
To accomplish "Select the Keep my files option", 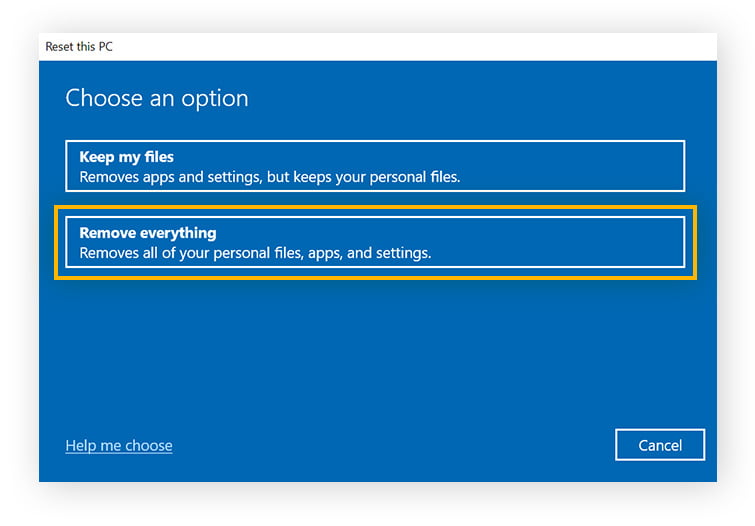I will click(374, 166).
